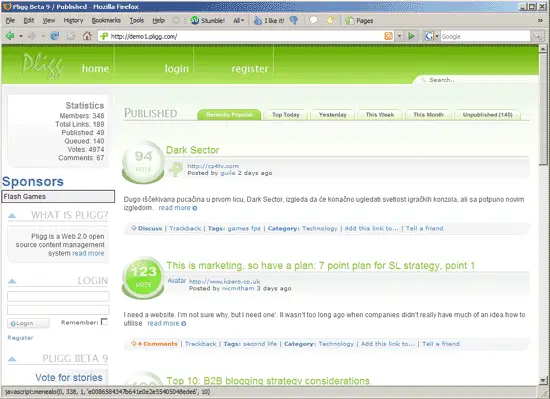550x399 pixels.
Task: Click the RSS feed icon in address bar
Action: point(388,36)
